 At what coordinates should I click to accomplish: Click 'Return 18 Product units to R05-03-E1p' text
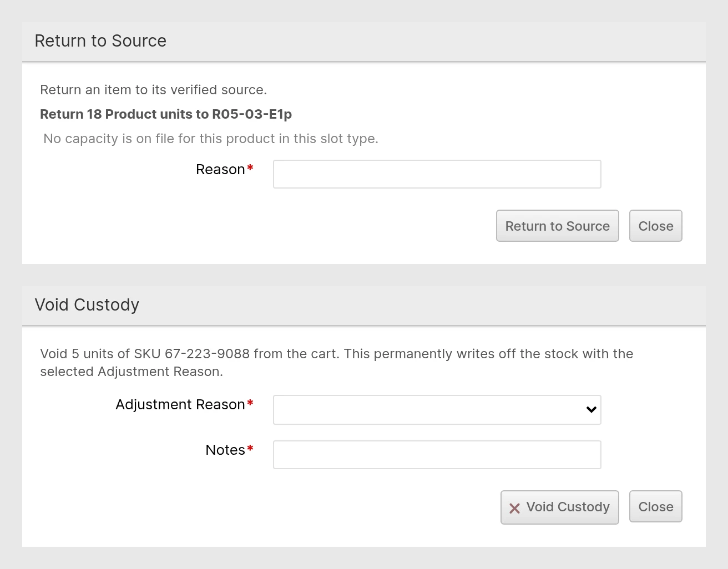pos(166,114)
